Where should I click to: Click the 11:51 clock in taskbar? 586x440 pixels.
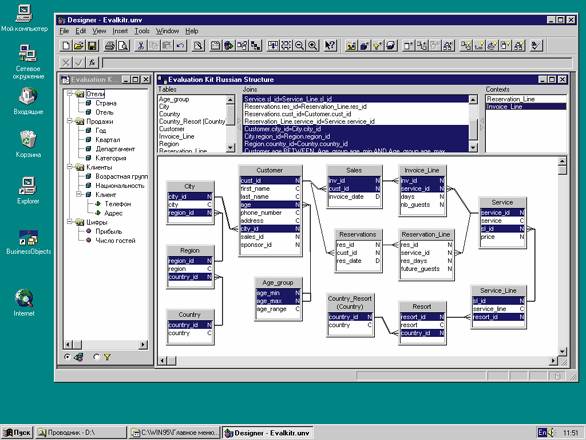[x=570, y=433]
